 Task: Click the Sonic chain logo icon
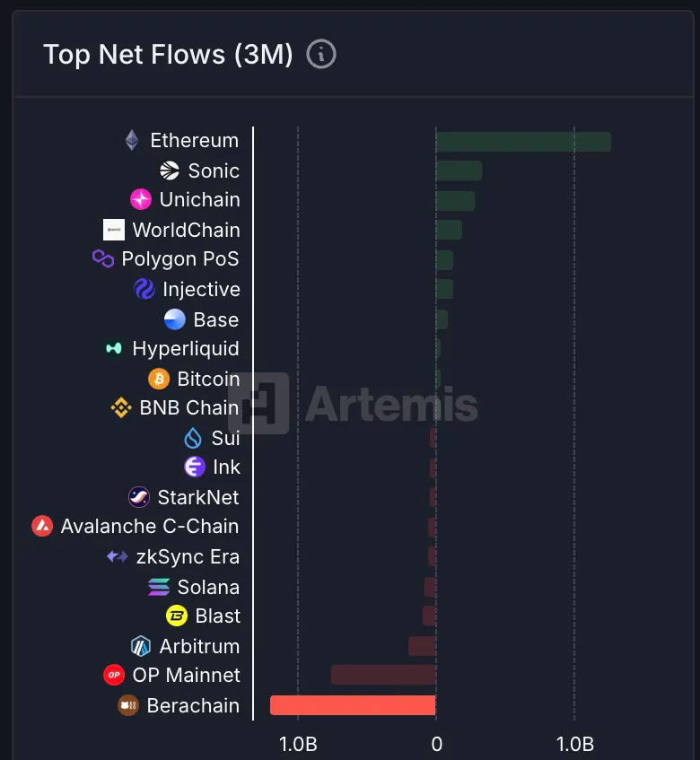click(x=170, y=170)
